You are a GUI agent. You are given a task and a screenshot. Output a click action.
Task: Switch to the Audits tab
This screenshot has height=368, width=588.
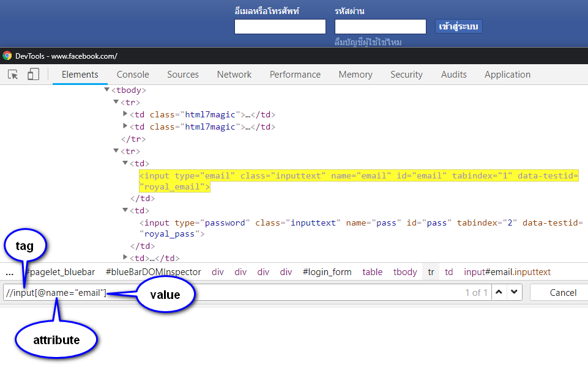pyautogui.click(x=454, y=75)
